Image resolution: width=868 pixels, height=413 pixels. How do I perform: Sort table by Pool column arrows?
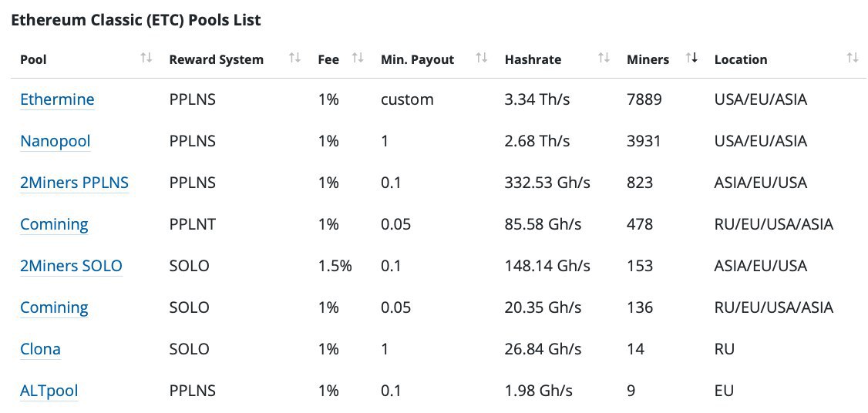[146, 58]
